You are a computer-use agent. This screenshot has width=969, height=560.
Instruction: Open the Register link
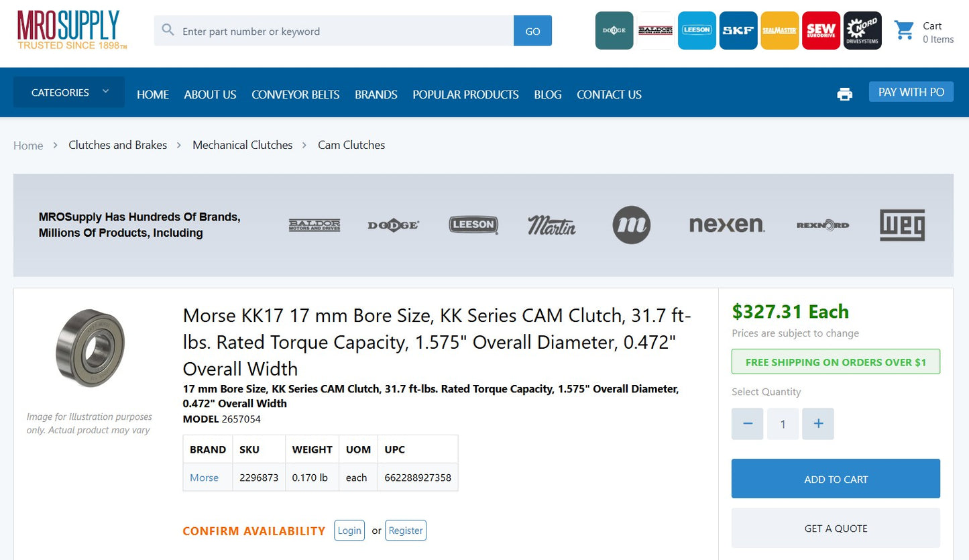coord(405,530)
